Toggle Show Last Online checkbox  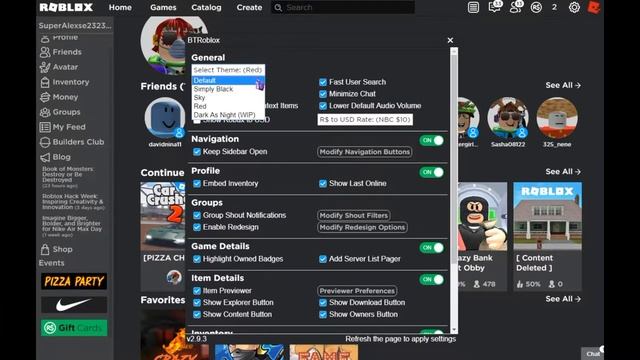pos(323,184)
